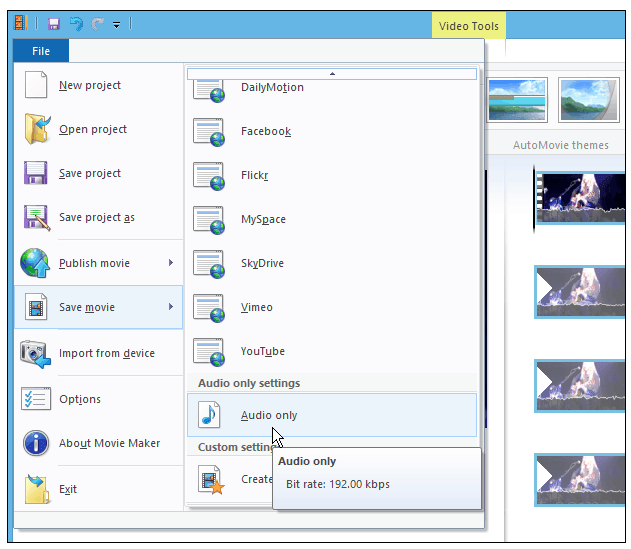631x549 pixels.
Task: Click the purple floppy icon for Save project
Action: [35, 173]
